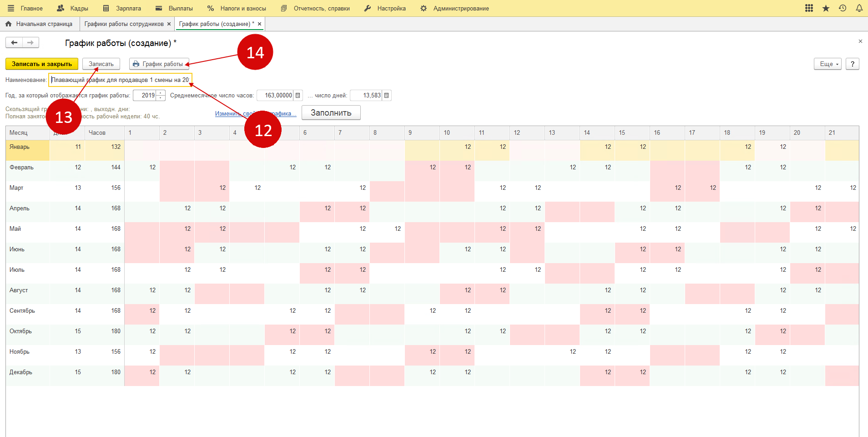Open the Администрирование menu
The height and width of the screenshot is (437, 868).
[x=454, y=8]
